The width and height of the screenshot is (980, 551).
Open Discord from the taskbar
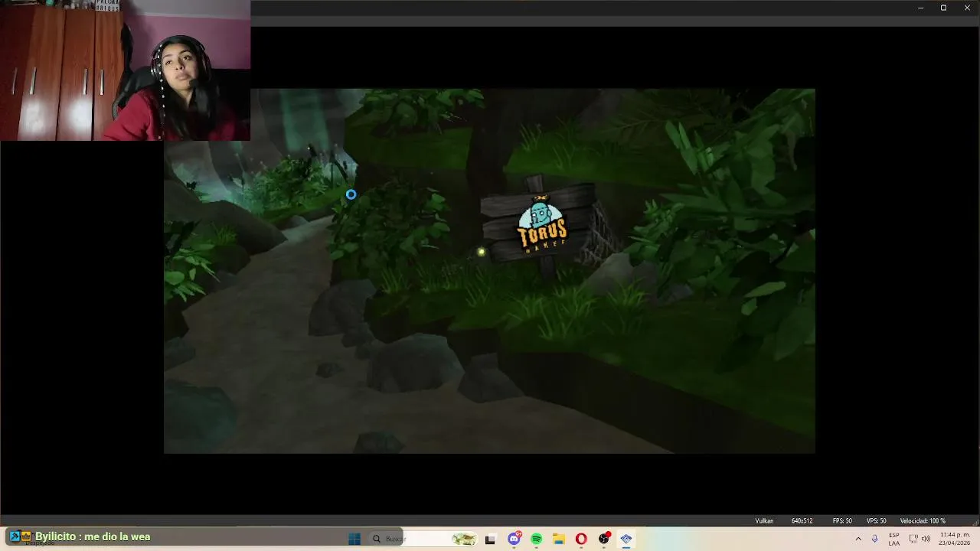(x=514, y=539)
